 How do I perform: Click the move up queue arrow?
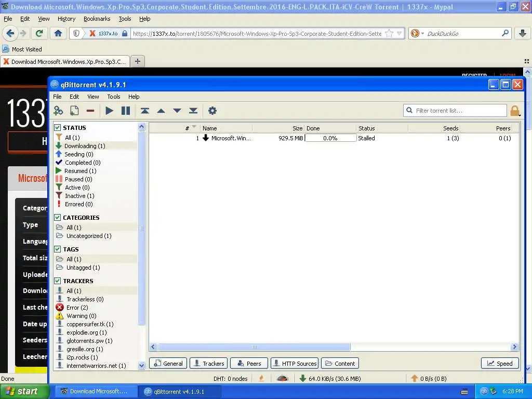click(x=161, y=111)
